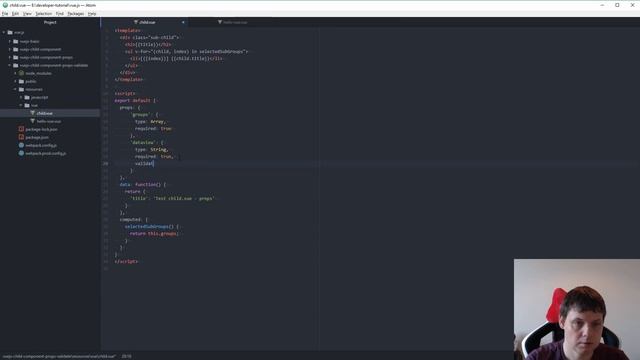Collapse the resources folder
This screenshot has height=360, width=640.
point(16,89)
